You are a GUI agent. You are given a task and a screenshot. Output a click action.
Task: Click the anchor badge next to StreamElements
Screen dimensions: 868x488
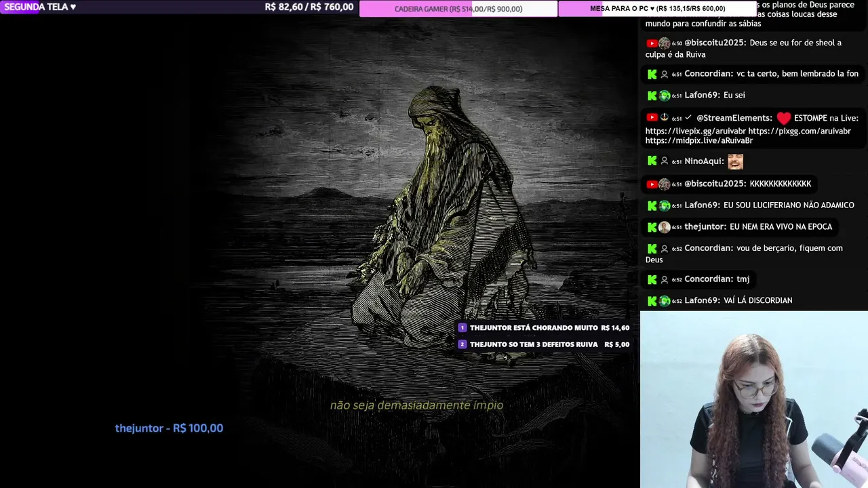coord(665,117)
